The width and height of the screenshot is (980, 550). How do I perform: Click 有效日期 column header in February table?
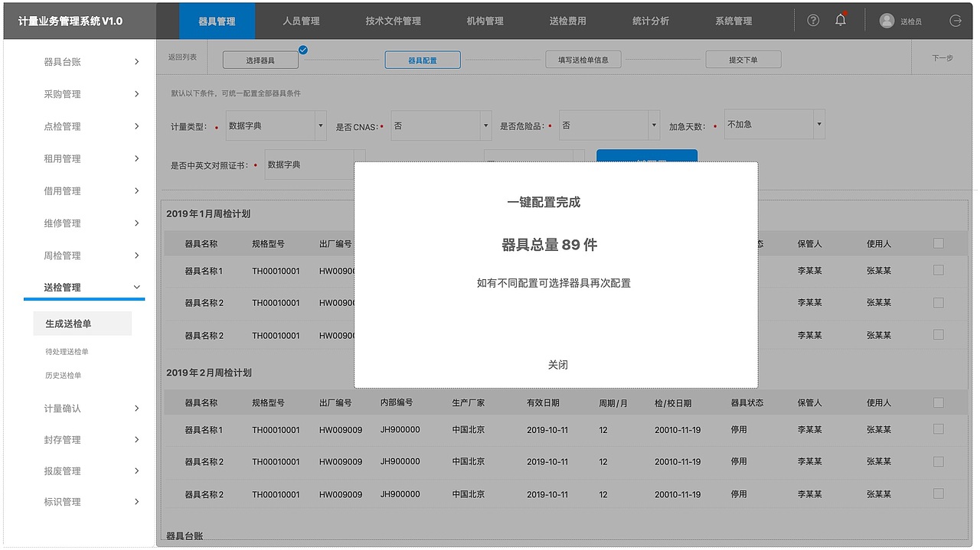tap(543, 403)
